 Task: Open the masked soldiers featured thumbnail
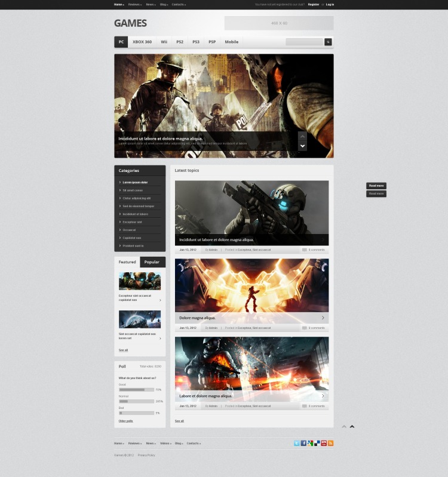point(140,281)
